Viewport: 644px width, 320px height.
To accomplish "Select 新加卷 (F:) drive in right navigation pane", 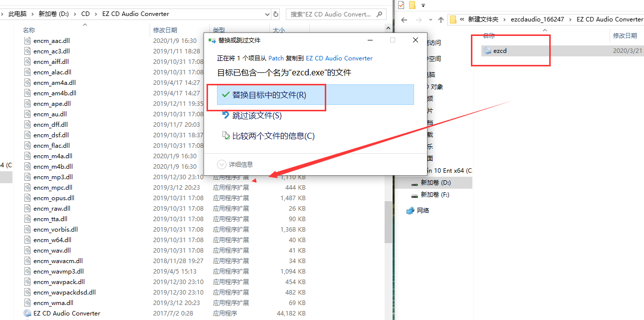I will [434, 195].
